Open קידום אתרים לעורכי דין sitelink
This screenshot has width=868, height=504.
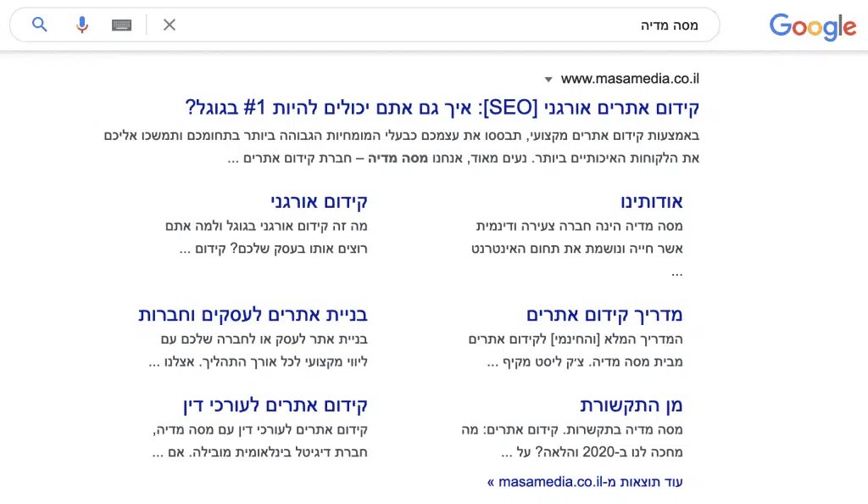pyautogui.click(x=275, y=405)
